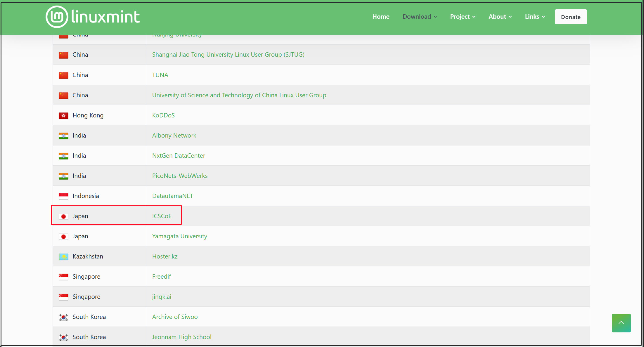
Task: Open the ICSCoE mirror in Japan
Action: [x=162, y=216]
